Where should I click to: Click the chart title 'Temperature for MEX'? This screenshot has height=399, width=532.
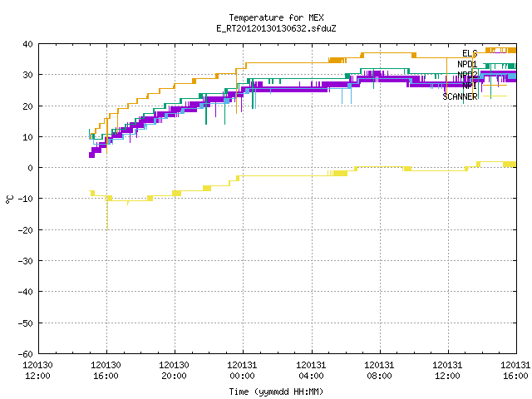[276, 17]
